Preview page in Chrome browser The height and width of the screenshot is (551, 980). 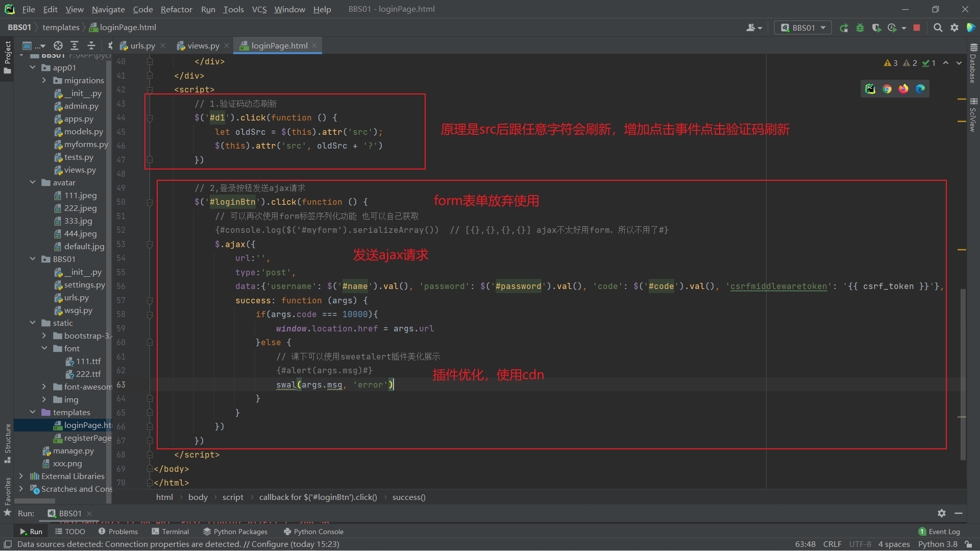coord(887,89)
